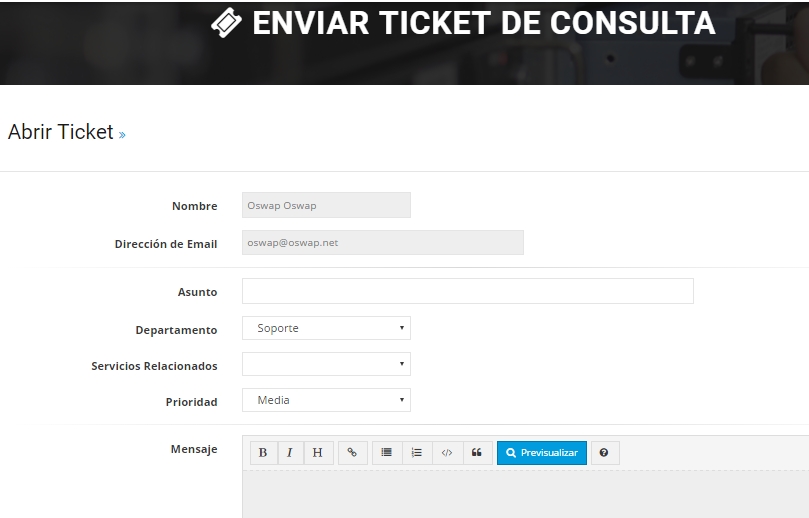Insert a hyperlink using the chain icon
This screenshot has height=518, width=809.
pyautogui.click(x=352, y=453)
